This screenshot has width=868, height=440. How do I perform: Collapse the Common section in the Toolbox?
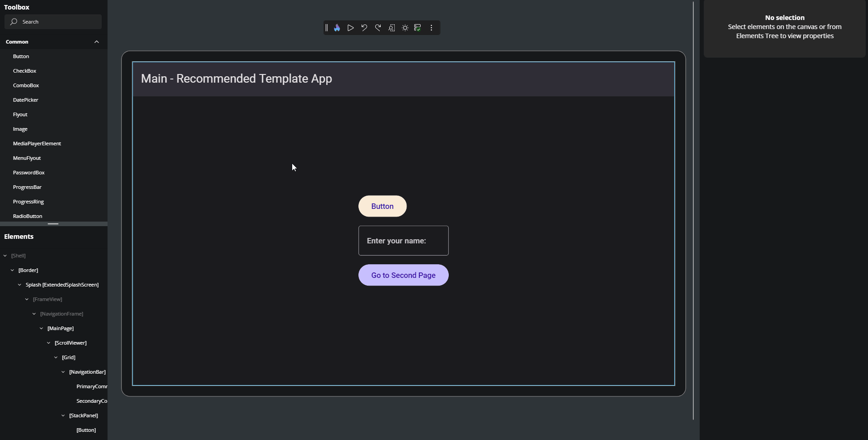pyautogui.click(x=96, y=42)
